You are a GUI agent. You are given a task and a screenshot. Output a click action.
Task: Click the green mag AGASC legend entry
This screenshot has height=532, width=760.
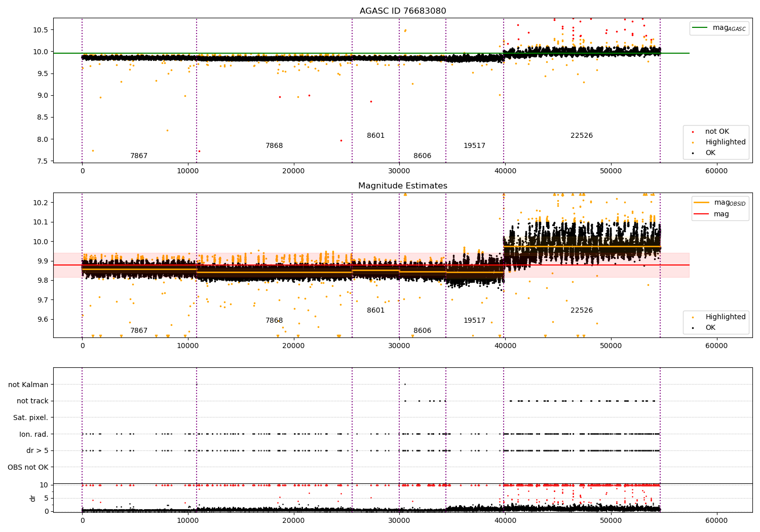pos(719,28)
